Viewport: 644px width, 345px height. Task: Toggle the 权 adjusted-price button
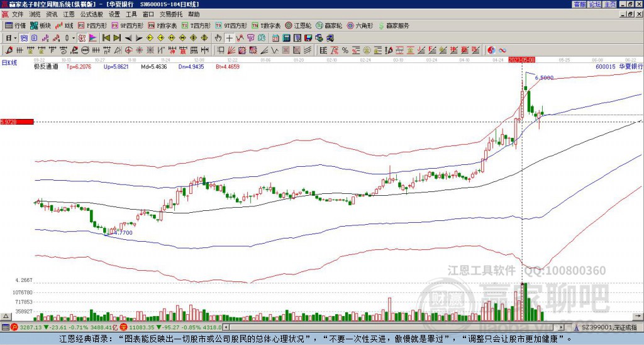pyautogui.click(x=82, y=38)
